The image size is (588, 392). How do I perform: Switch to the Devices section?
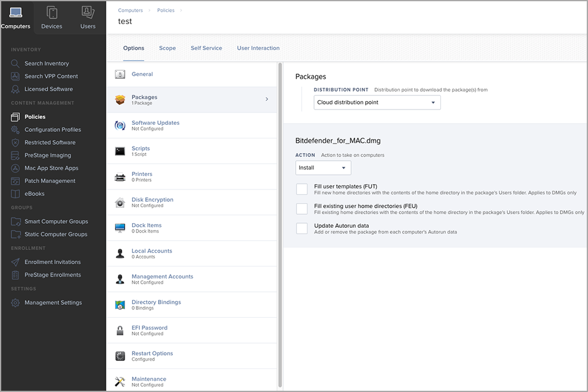[x=52, y=18]
